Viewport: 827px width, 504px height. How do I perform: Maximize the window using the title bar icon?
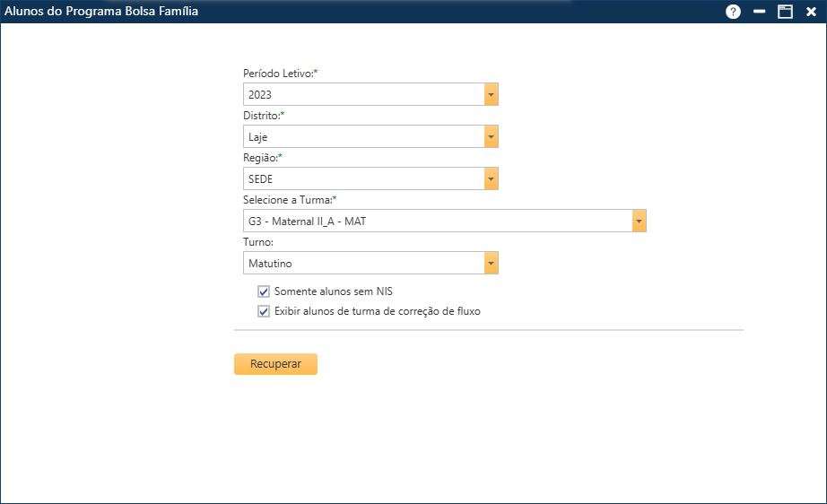pyautogui.click(x=785, y=11)
